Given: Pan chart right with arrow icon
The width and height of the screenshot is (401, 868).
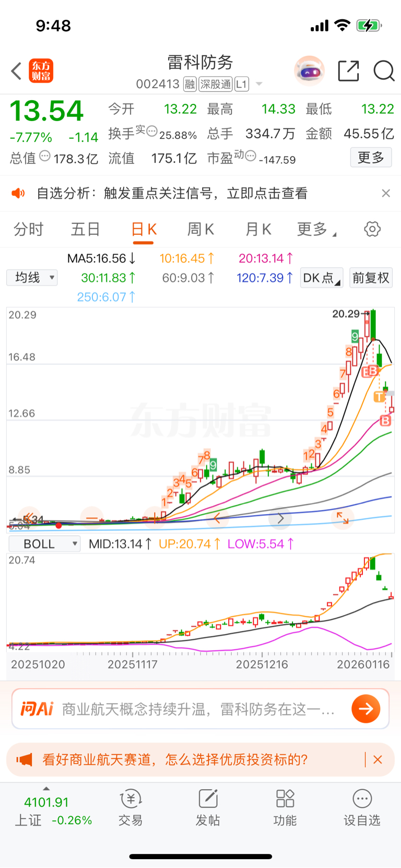Looking at the screenshot, I should [x=280, y=518].
